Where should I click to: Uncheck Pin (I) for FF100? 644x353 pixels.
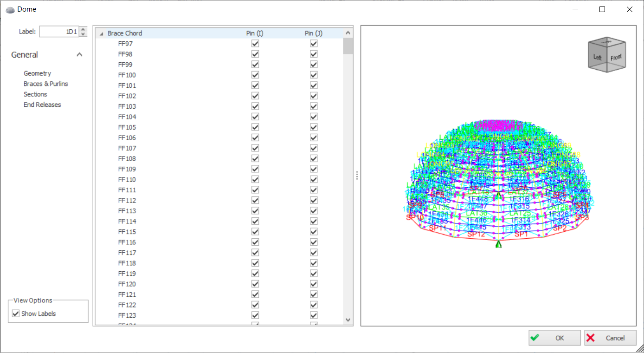coord(255,75)
